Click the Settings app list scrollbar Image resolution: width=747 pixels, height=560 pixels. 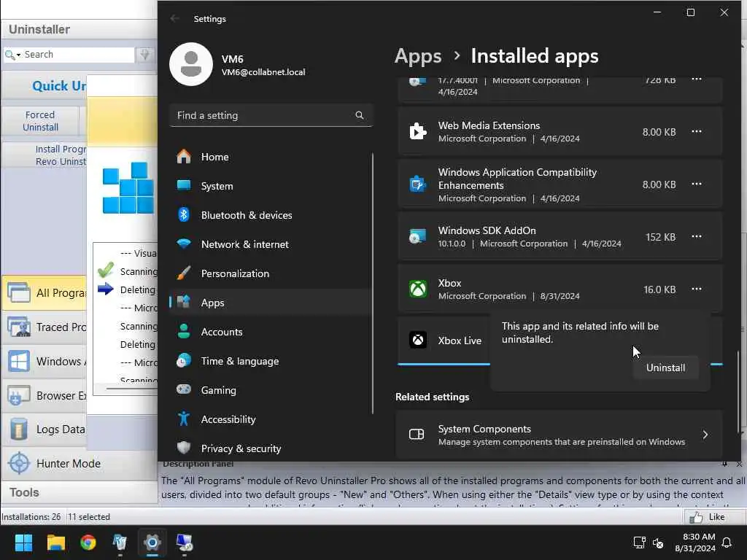tap(738, 391)
